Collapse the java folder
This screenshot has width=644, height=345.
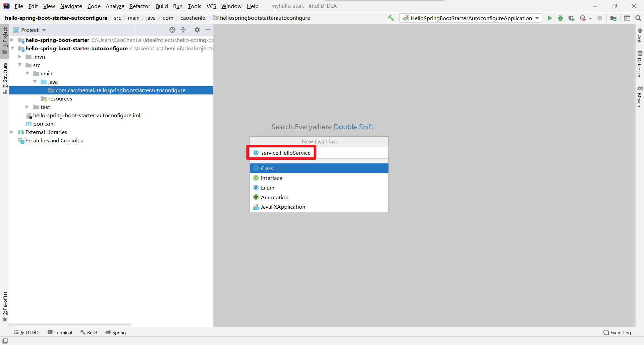35,82
